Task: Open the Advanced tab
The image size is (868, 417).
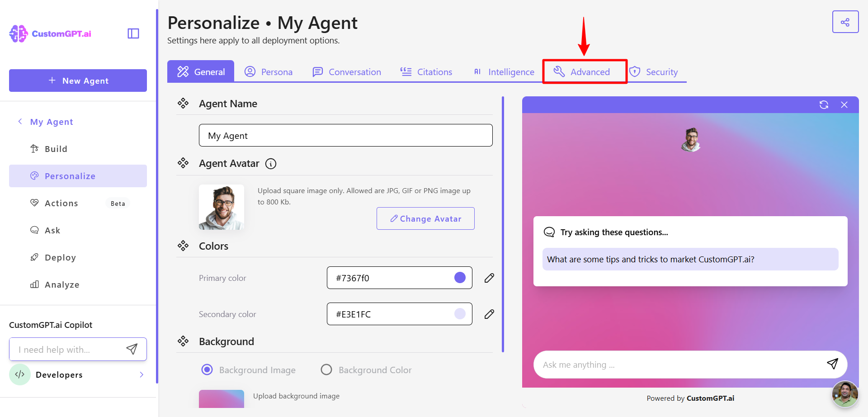Action: click(x=585, y=71)
